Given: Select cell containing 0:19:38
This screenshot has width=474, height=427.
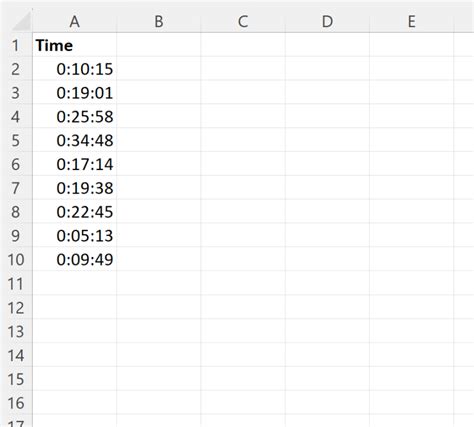Looking at the screenshot, I should pos(75,188).
